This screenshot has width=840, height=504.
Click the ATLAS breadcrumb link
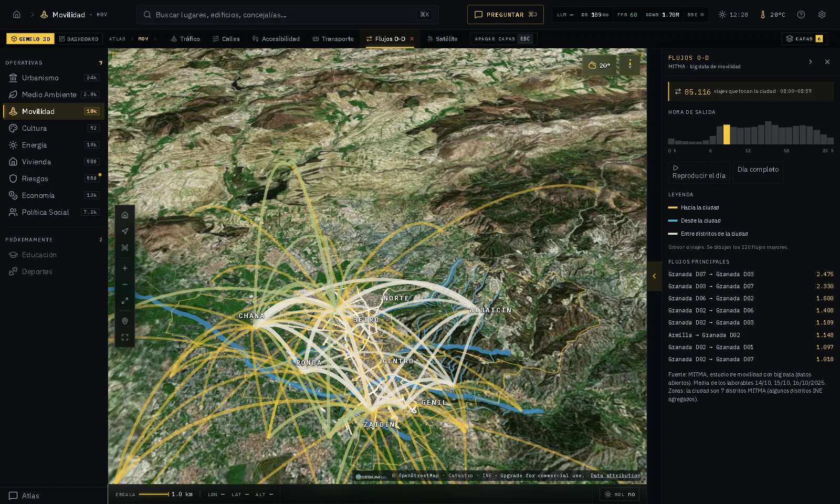point(117,39)
